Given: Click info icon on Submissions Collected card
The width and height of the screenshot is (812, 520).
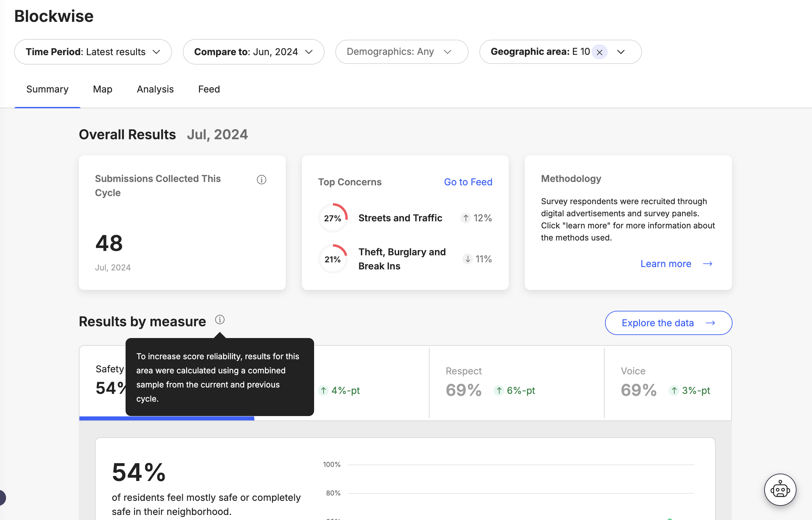Looking at the screenshot, I should [x=261, y=180].
